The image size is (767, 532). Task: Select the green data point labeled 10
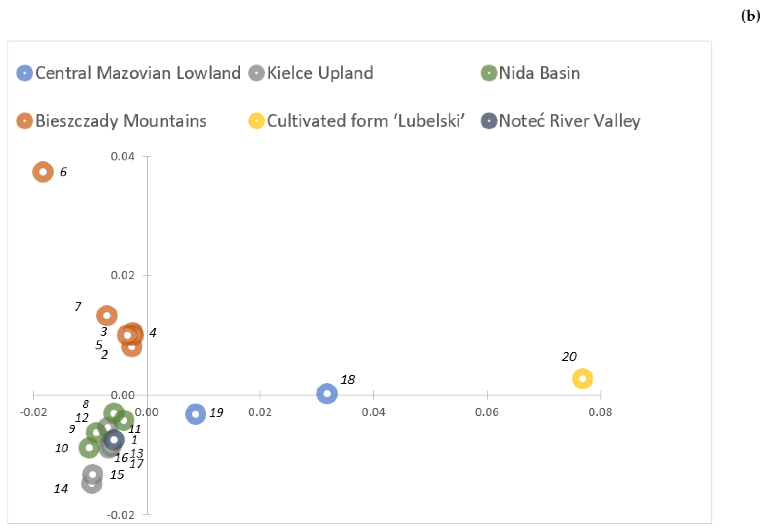coord(89,447)
